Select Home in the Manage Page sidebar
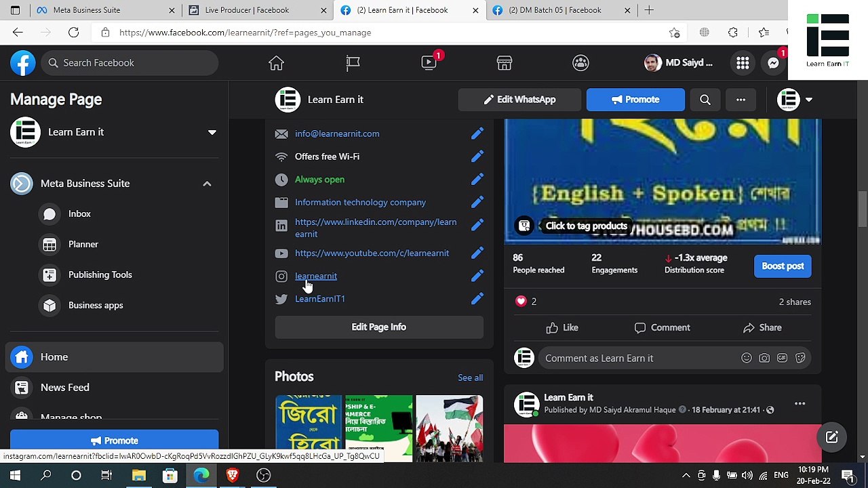868x488 pixels. click(x=115, y=357)
